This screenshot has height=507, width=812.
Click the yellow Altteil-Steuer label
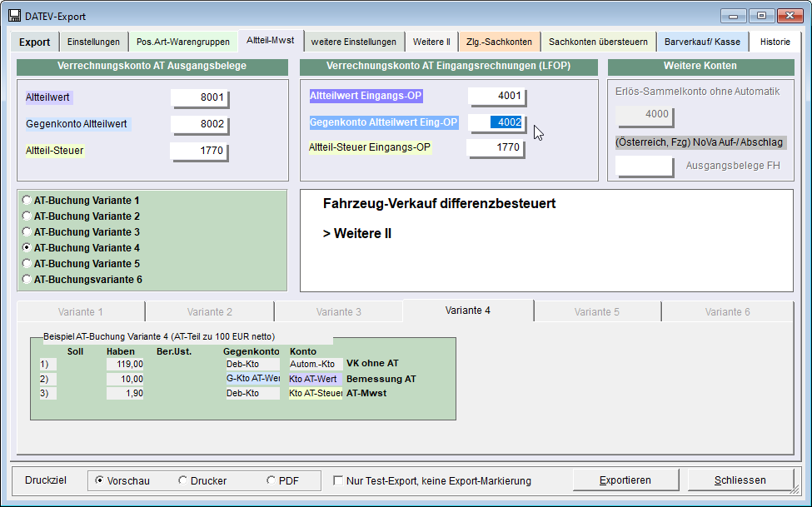55,151
